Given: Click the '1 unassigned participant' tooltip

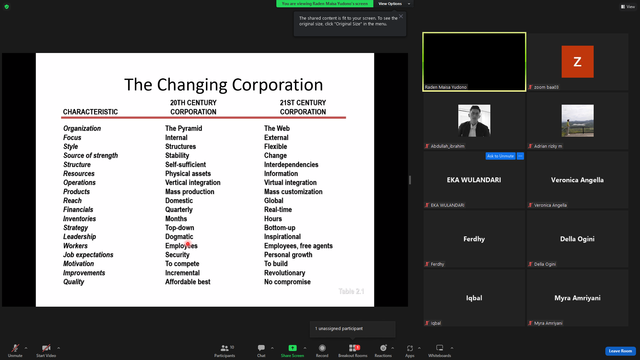Looking at the screenshot, I should point(353,329).
